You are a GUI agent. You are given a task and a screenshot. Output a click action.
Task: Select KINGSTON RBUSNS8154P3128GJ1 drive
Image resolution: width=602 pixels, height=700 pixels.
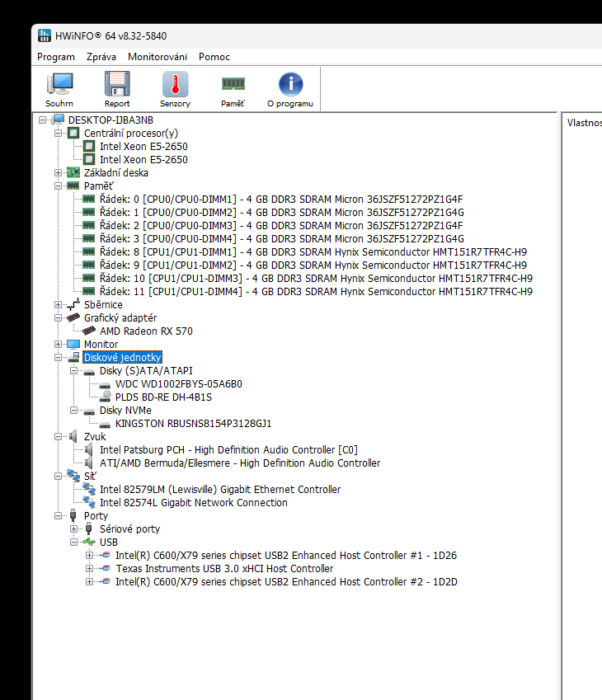[193, 423]
